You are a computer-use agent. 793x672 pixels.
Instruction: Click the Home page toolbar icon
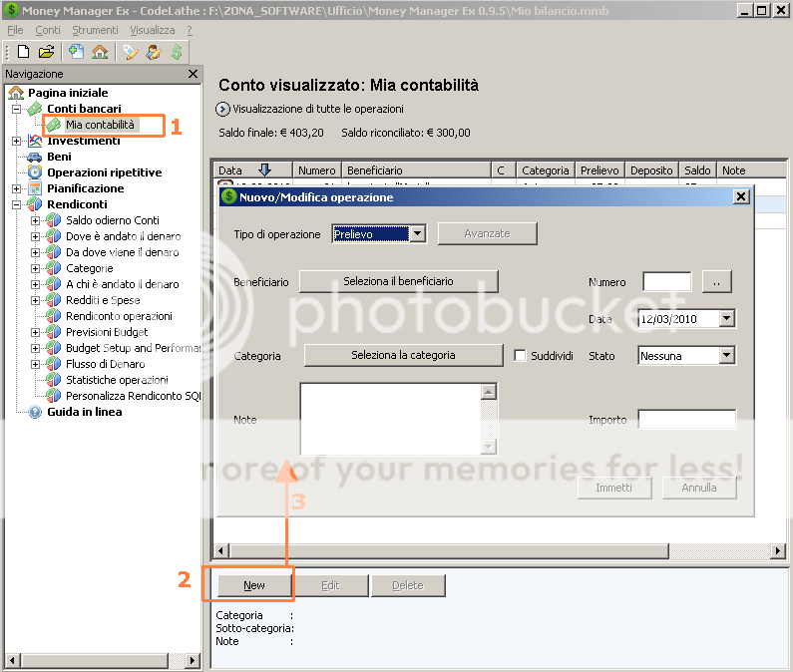pyautogui.click(x=100, y=52)
